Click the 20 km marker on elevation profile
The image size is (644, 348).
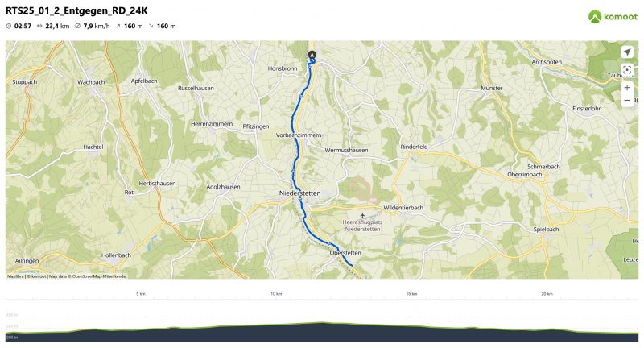[547, 294]
